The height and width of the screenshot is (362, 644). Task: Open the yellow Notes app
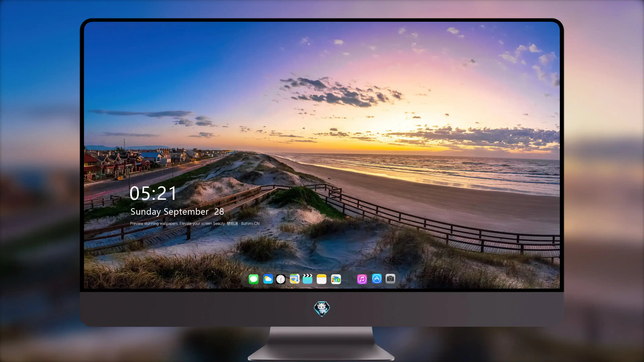tap(321, 279)
